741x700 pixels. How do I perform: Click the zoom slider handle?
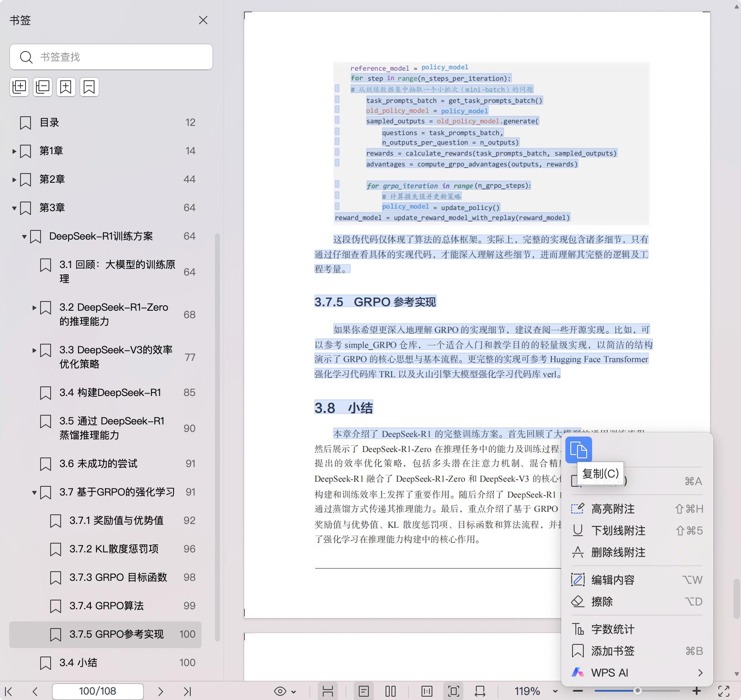point(637,691)
